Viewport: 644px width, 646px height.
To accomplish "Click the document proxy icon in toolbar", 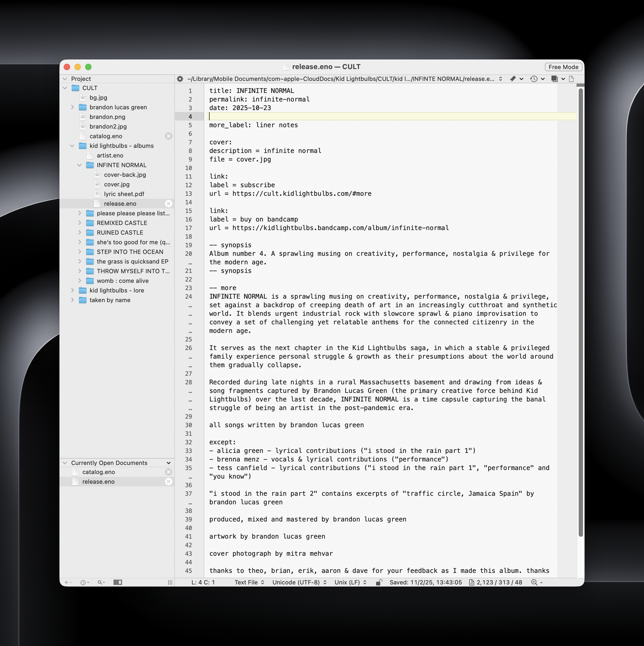I will tap(571, 79).
